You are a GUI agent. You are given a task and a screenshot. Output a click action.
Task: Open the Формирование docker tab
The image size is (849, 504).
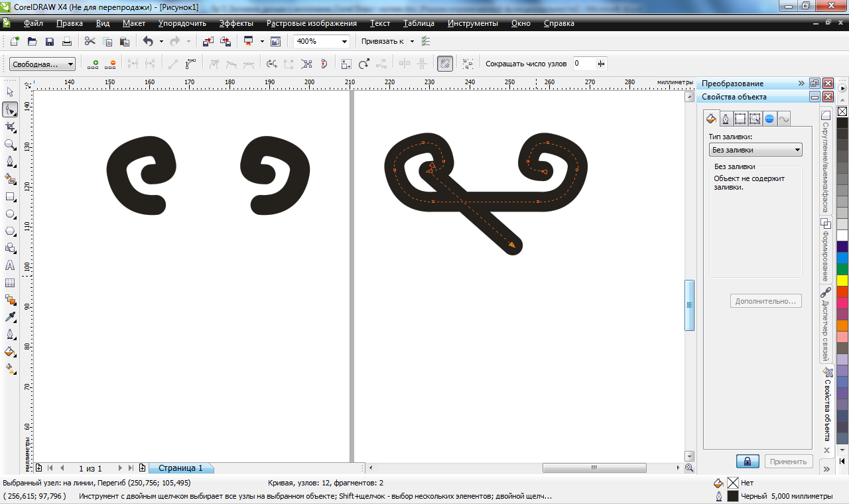point(825,249)
